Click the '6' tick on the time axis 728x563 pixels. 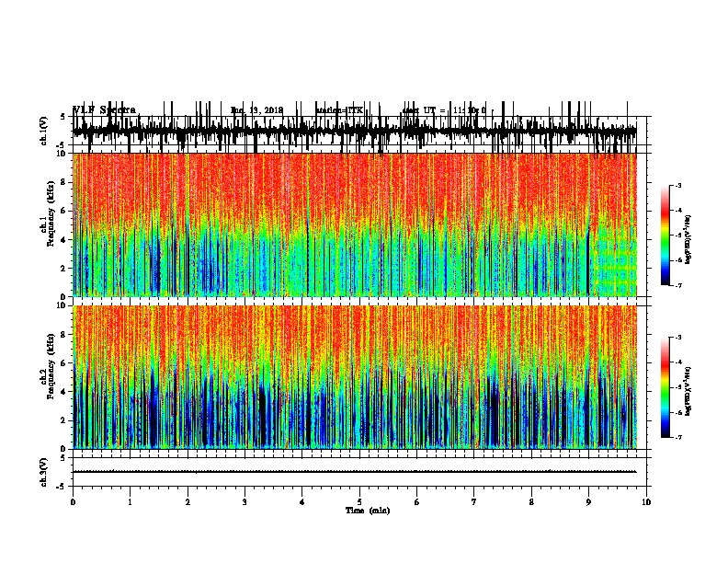[417, 502]
